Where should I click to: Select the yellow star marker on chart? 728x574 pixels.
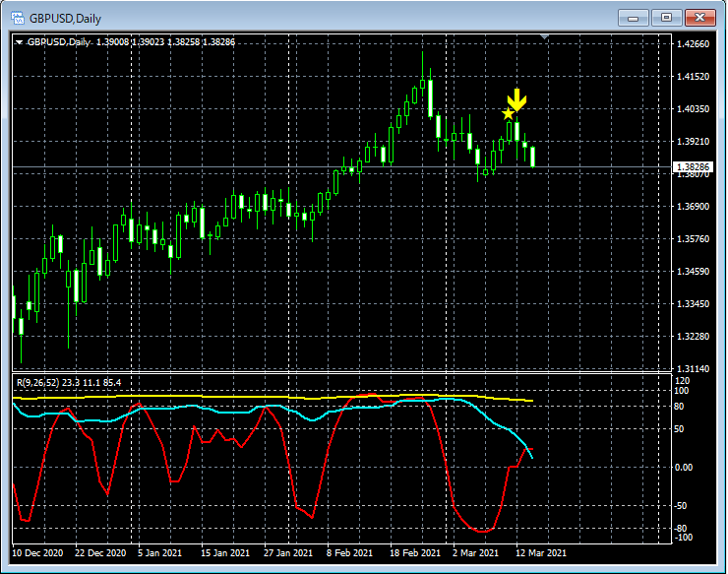tap(508, 113)
